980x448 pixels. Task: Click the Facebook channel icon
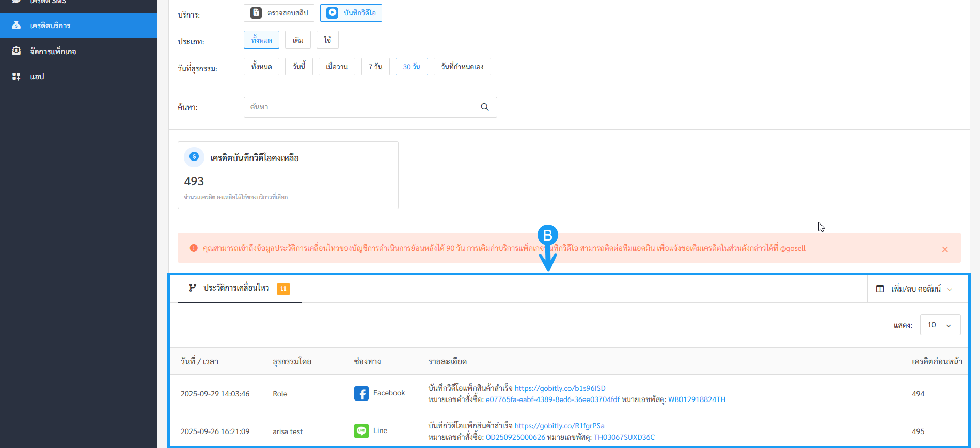[361, 393]
